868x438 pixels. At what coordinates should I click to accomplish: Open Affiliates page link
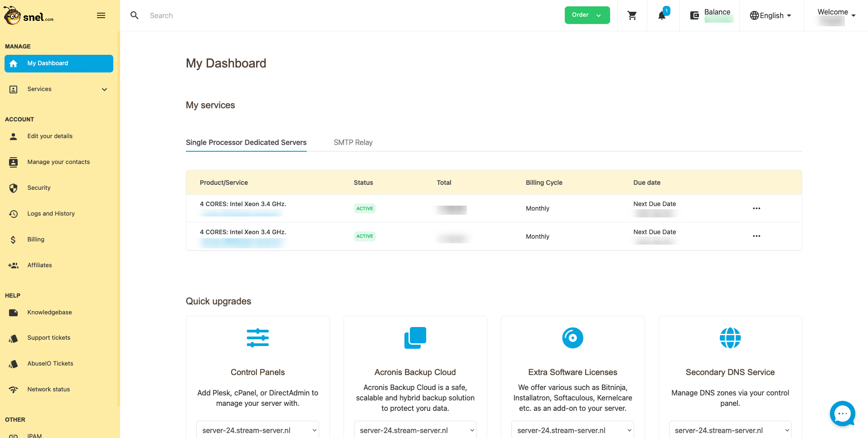coord(39,265)
